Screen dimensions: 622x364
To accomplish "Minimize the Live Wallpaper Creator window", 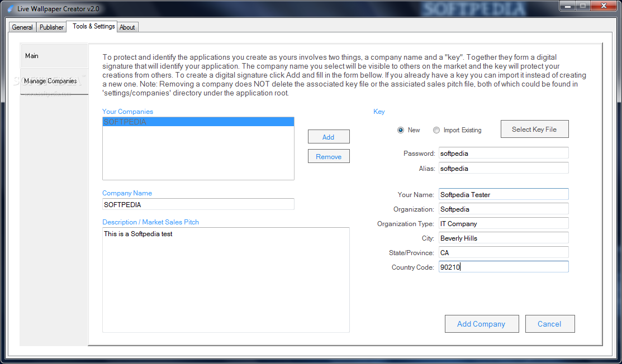I will [x=568, y=6].
